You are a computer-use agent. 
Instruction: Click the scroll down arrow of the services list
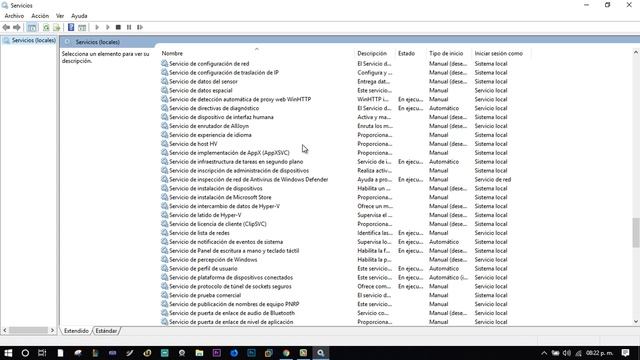(636, 322)
